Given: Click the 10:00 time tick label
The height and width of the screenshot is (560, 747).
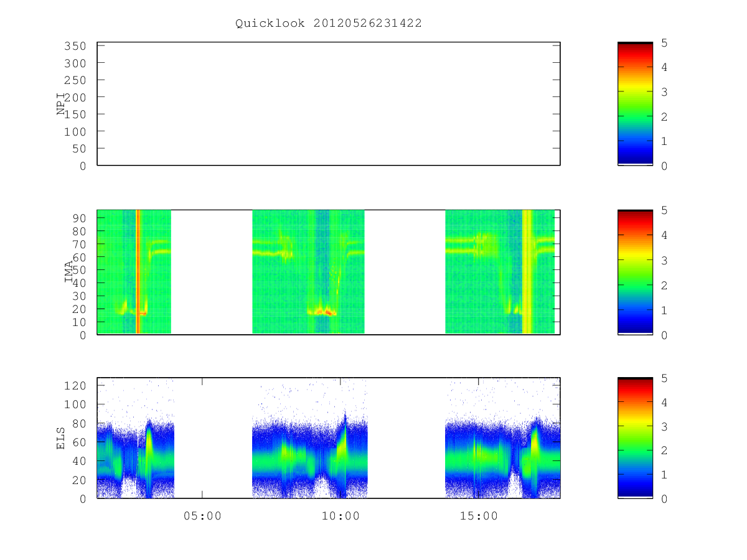Looking at the screenshot, I should pos(341,516).
